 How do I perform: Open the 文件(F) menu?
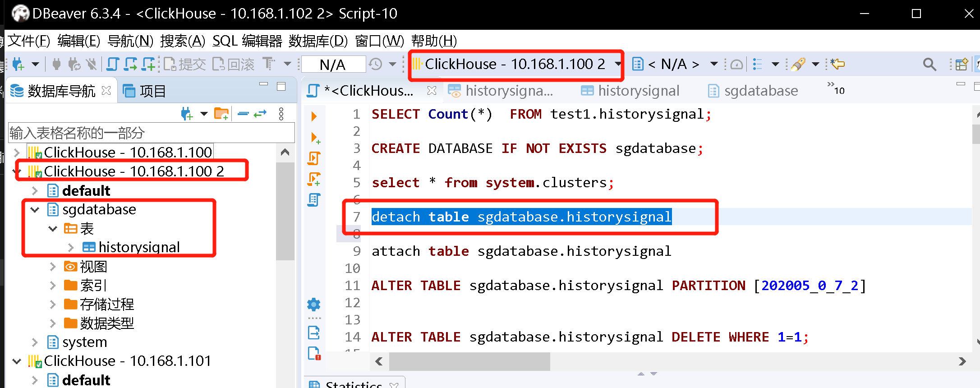(29, 41)
